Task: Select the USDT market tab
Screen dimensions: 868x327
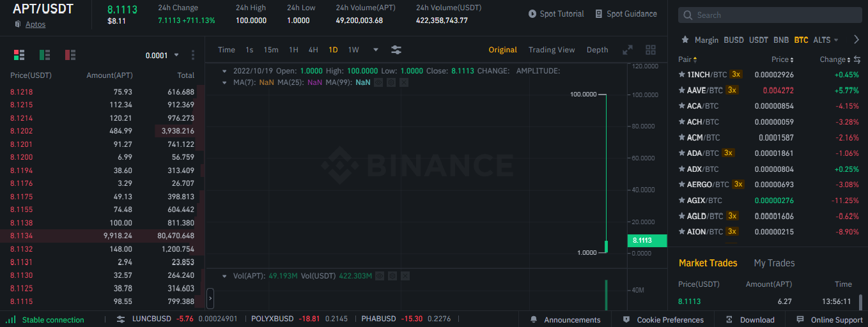Action: [x=758, y=40]
